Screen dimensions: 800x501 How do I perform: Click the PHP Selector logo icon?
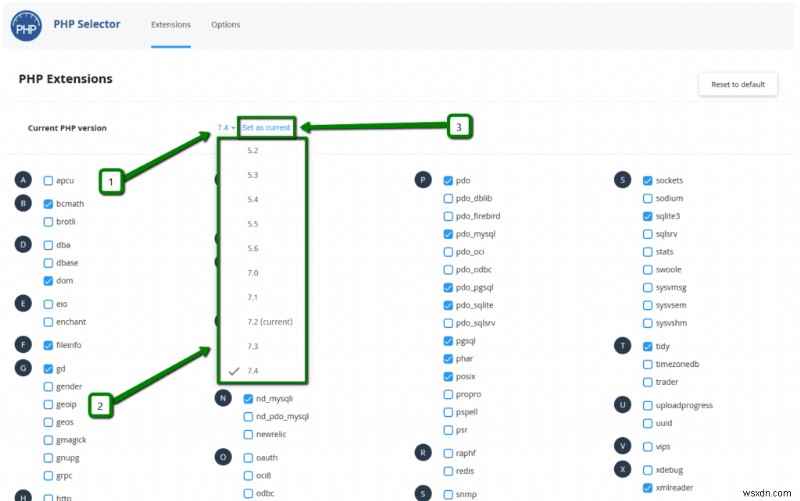tap(26, 26)
